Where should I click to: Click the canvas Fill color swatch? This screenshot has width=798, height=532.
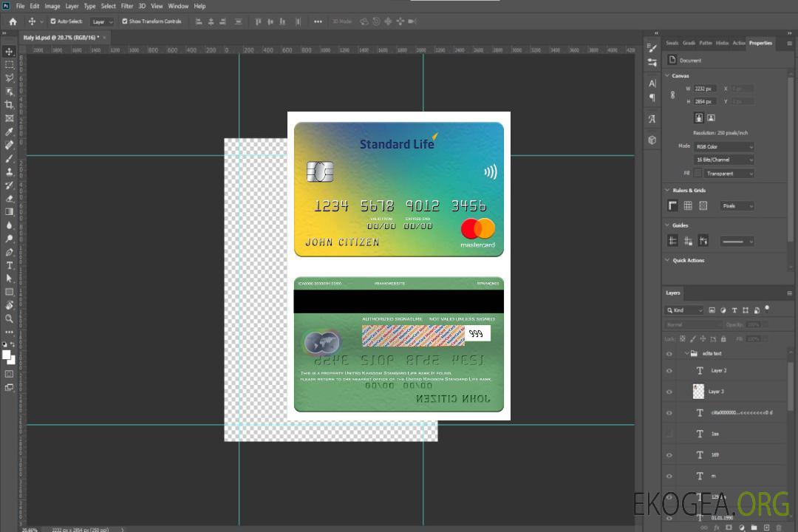698,173
